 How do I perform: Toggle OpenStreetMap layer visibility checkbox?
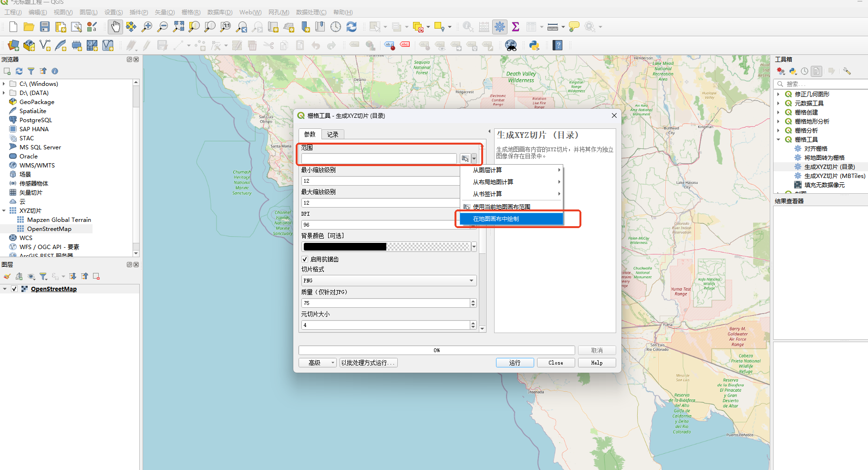pos(14,289)
